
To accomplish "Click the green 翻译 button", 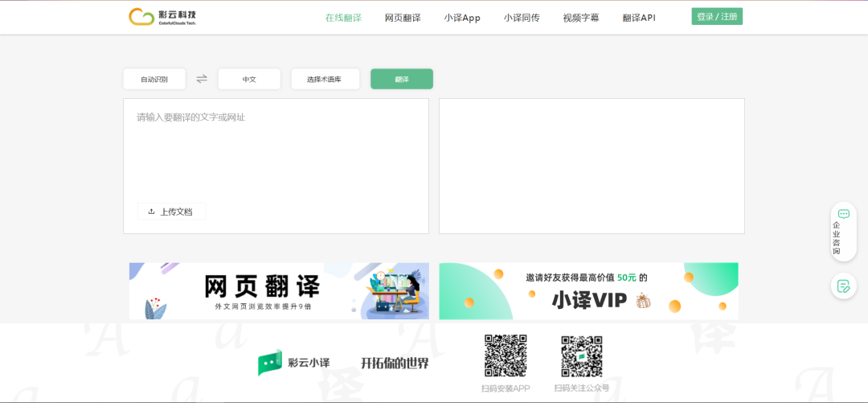I will [402, 80].
